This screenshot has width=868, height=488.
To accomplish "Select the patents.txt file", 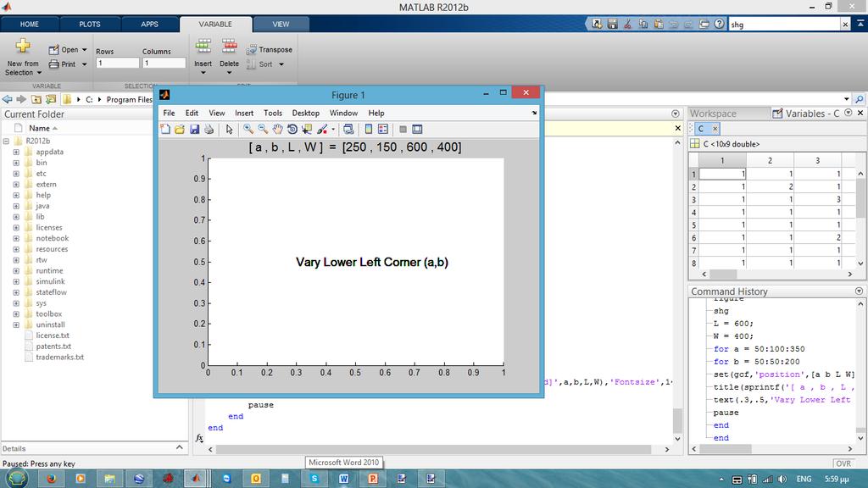I will pyautogui.click(x=53, y=347).
